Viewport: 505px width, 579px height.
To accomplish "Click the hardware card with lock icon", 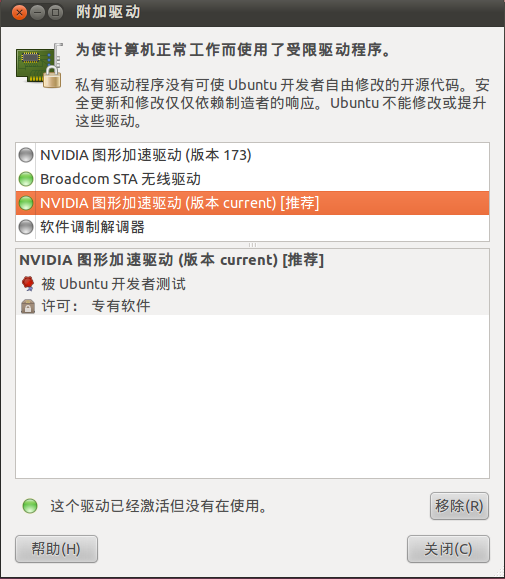I will pyautogui.click(x=39, y=65).
